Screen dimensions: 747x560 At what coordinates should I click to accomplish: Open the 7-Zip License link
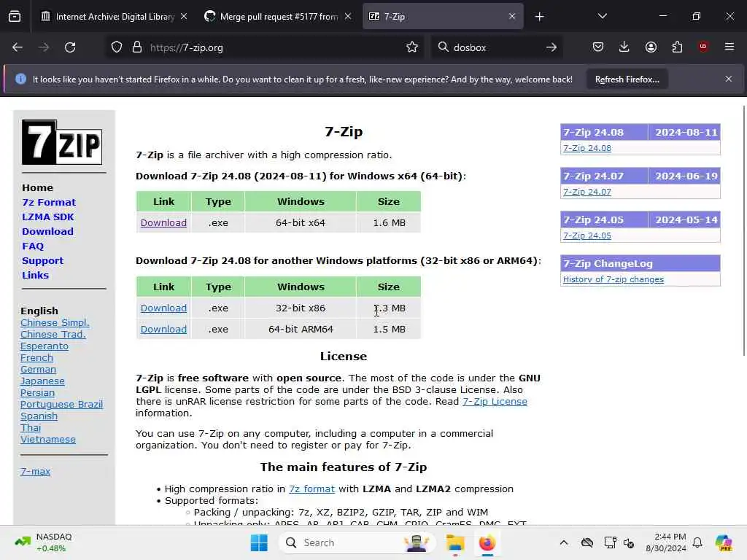pyautogui.click(x=495, y=402)
